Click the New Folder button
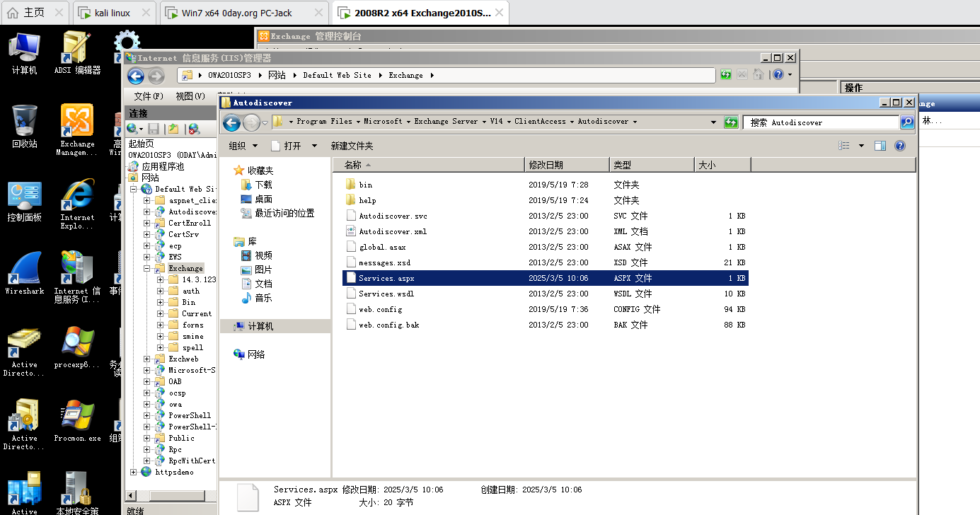 tap(352, 146)
